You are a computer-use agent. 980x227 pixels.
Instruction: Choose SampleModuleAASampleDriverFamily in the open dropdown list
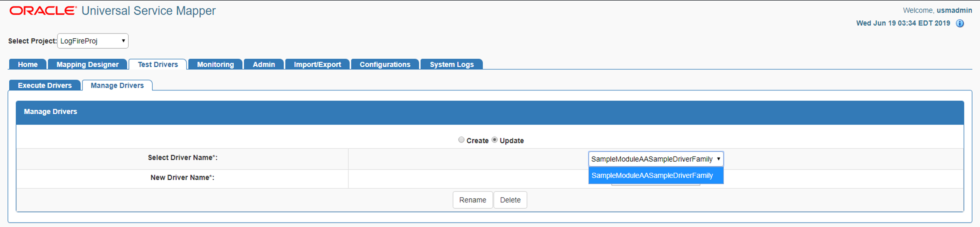pyautogui.click(x=655, y=175)
